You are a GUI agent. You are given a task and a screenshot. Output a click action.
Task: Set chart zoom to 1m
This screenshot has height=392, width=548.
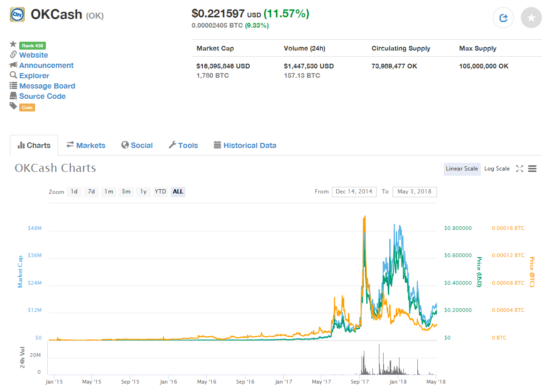point(109,192)
